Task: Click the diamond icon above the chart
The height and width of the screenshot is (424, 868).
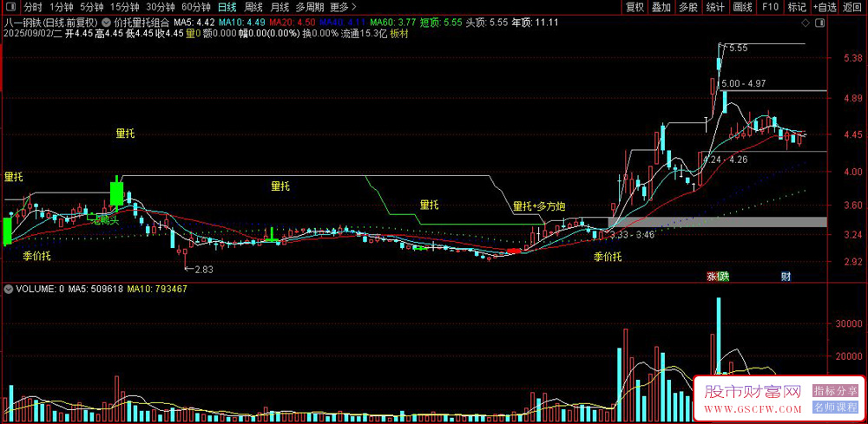Action: point(806,23)
